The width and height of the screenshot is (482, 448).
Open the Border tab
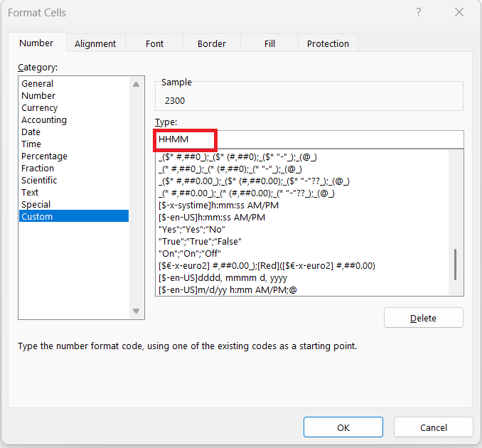tap(212, 43)
